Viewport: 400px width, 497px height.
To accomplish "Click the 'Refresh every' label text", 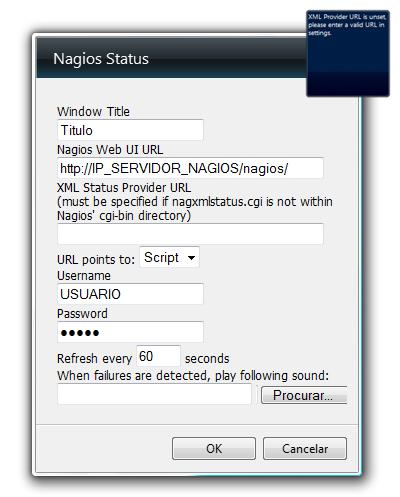I will (95, 359).
